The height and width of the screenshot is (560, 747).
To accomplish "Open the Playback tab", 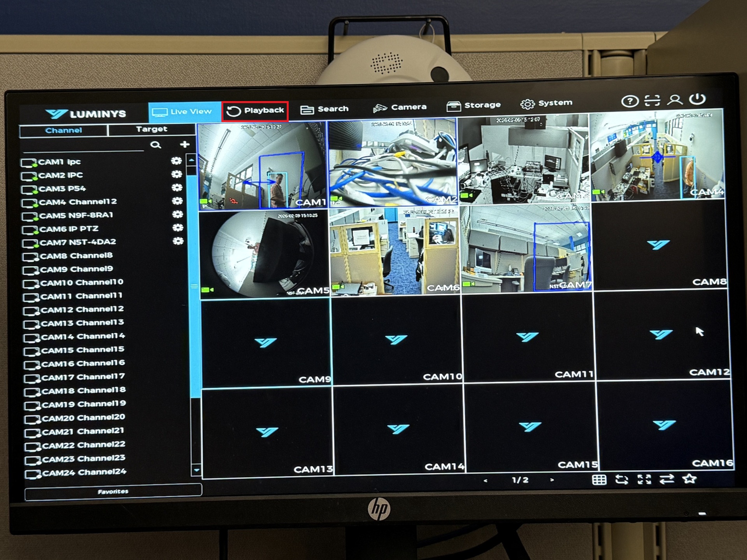I will [255, 111].
